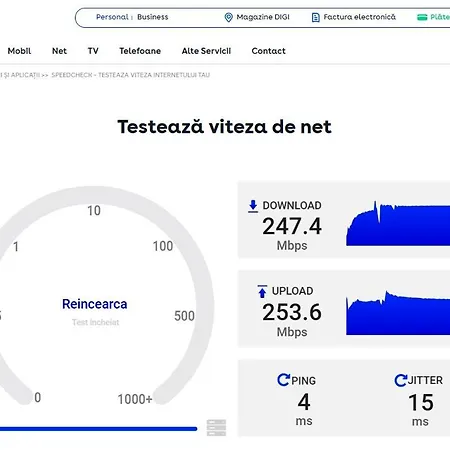This screenshot has width=450, height=450.
Task: Click the green Plăți card icon
Action: [x=422, y=17]
